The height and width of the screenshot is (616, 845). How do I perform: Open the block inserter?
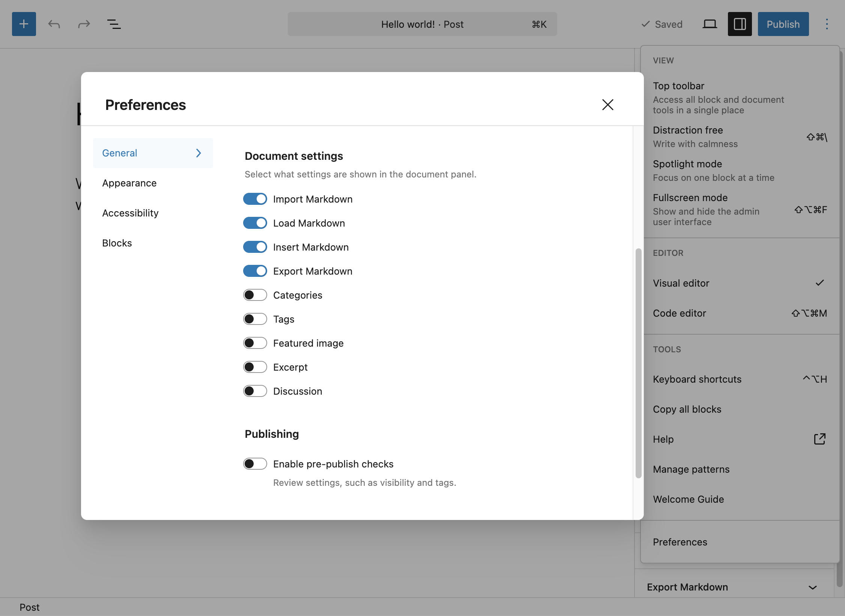pyautogui.click(x=23, y=24)
